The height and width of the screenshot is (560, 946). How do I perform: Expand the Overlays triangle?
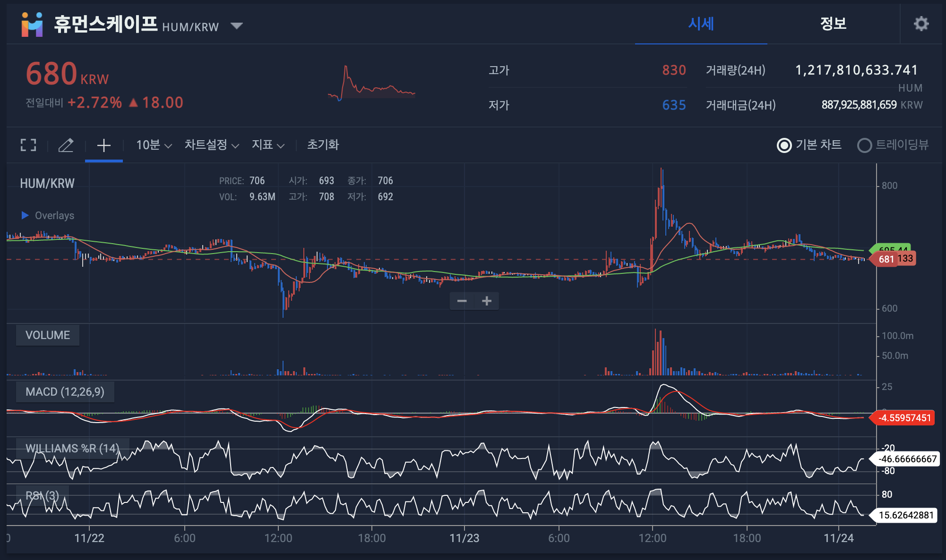(25, 215)
